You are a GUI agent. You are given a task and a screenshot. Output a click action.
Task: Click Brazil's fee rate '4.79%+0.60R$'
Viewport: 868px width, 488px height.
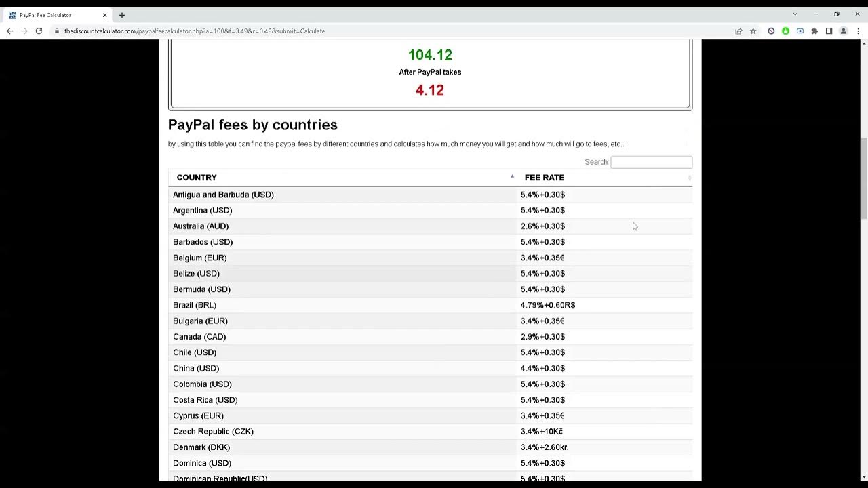tap(548, 305)
